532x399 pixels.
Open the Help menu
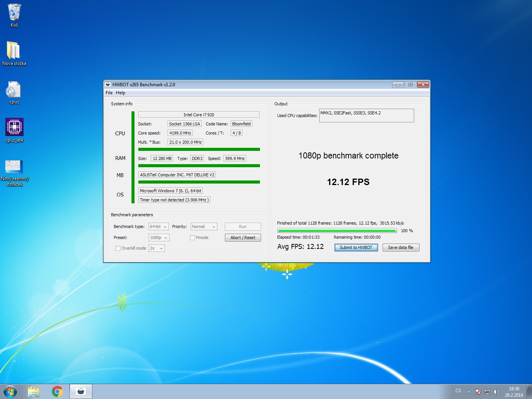coord(120,93)
